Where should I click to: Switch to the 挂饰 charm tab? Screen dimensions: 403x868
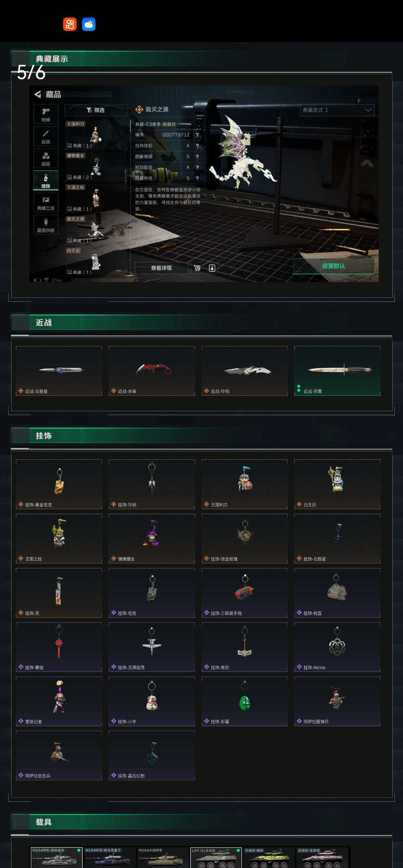coord(46,180)
